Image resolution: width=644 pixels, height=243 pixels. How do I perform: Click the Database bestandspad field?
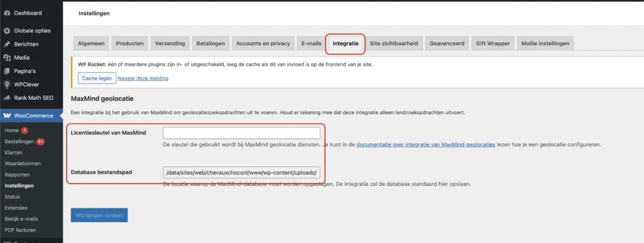[241, 173]
